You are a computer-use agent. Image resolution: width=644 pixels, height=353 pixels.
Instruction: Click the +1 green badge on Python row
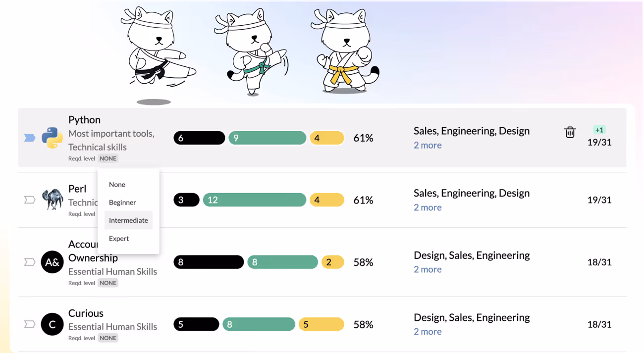coord(599,129)
